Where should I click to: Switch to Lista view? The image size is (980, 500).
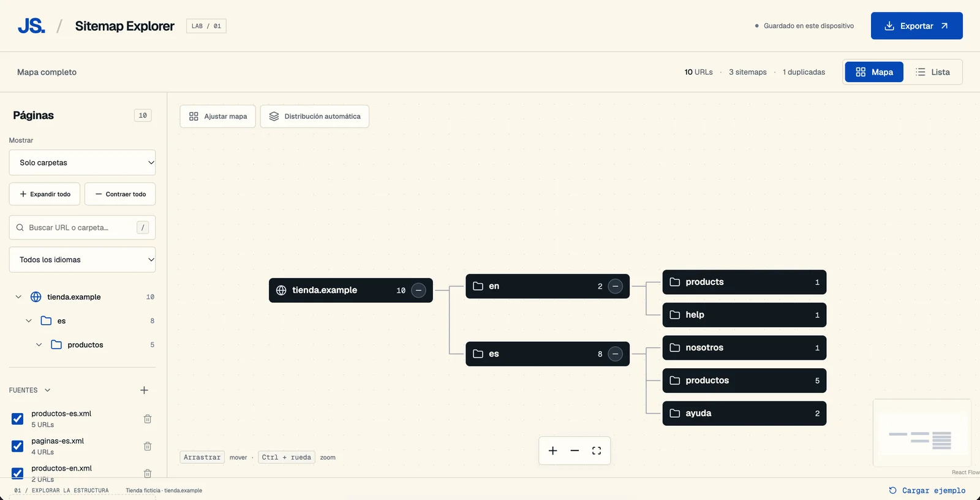pyautogui.click(x=932, y=72)
